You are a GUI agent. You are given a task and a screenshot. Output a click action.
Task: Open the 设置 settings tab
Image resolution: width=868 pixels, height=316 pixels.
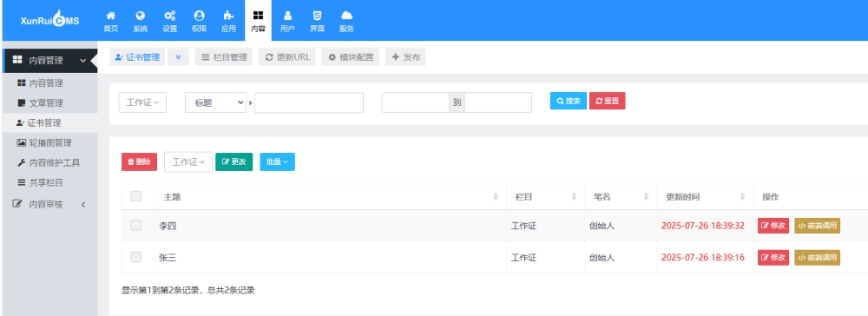click(x=169, y=21)
